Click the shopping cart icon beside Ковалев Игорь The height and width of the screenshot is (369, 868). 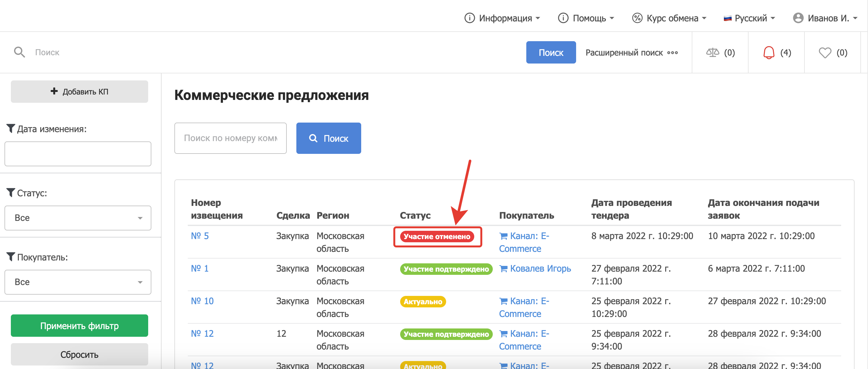(x=503, y=269)
